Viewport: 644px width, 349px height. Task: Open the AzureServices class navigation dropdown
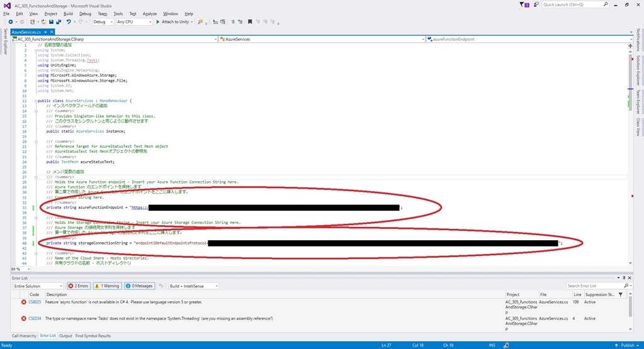point(321,39)
